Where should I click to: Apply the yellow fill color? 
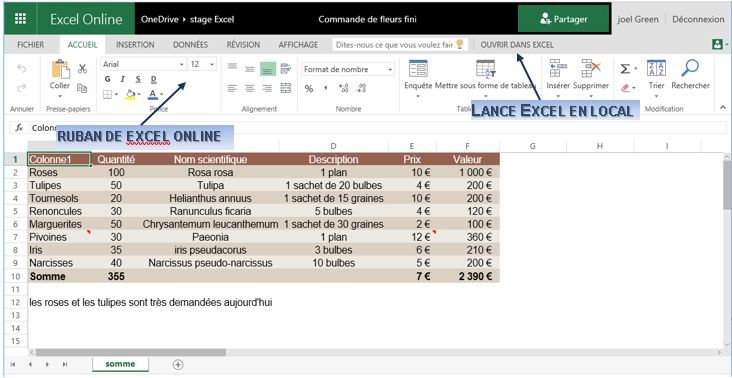[130, 95]
